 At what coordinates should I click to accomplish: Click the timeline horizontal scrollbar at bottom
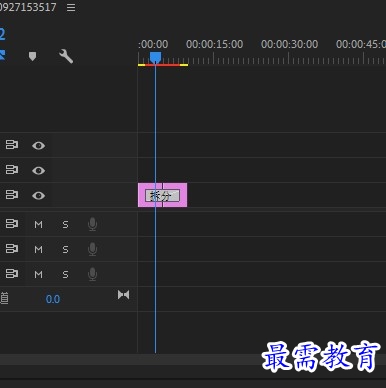pyautogui.click(x=193, y=360)
